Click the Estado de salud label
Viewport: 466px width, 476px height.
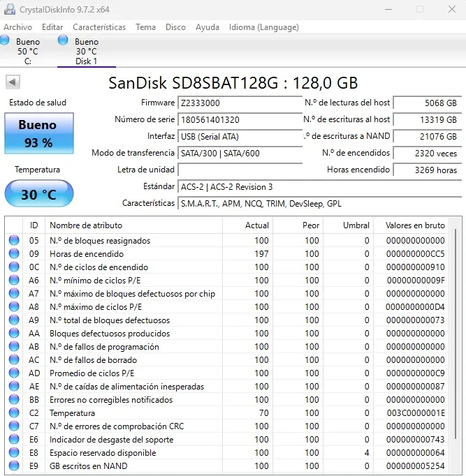38,103
